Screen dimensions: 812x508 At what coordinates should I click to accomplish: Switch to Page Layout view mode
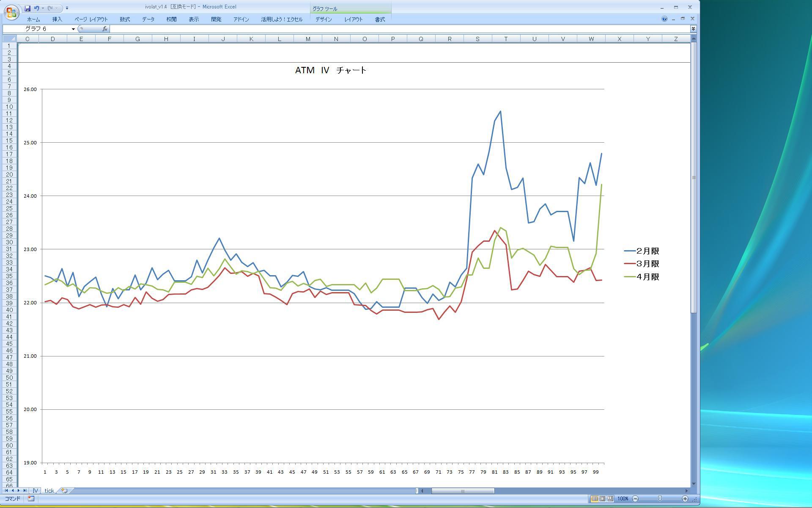[602, 499]
